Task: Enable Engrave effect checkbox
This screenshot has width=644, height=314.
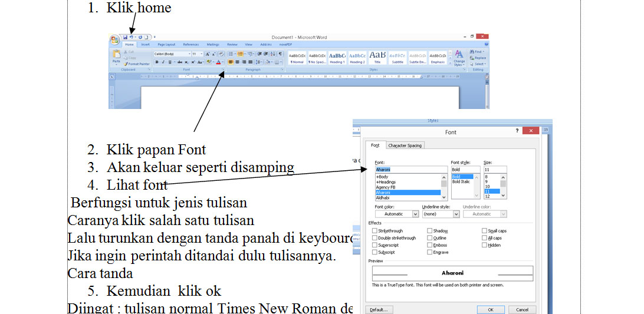Action: (x=429, y=252)
